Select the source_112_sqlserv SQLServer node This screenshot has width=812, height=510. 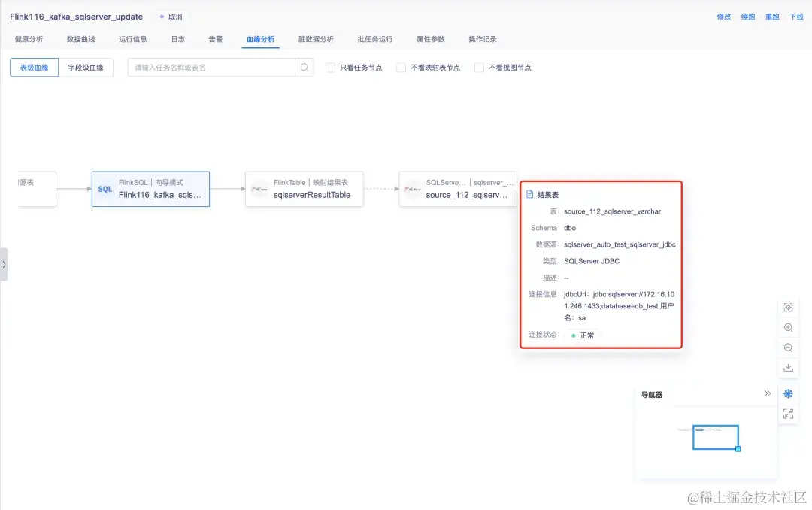point(458,189)
